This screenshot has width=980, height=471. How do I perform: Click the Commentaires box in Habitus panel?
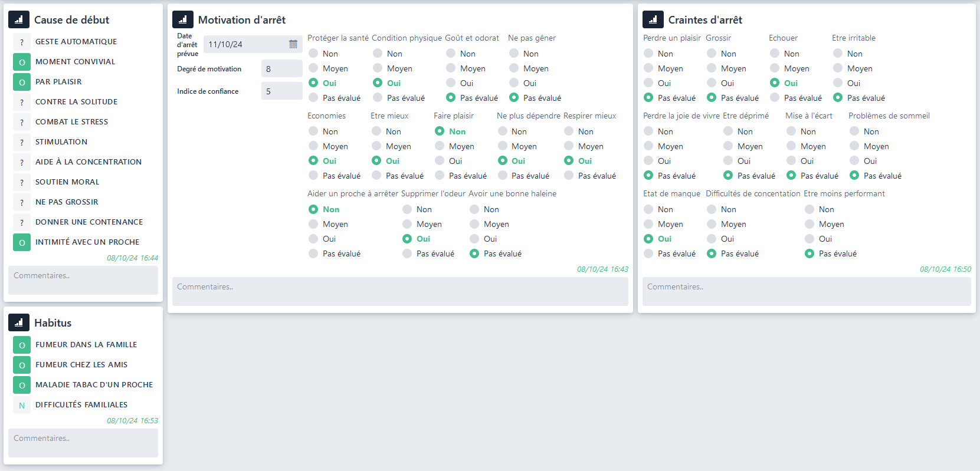coord(83,443)
